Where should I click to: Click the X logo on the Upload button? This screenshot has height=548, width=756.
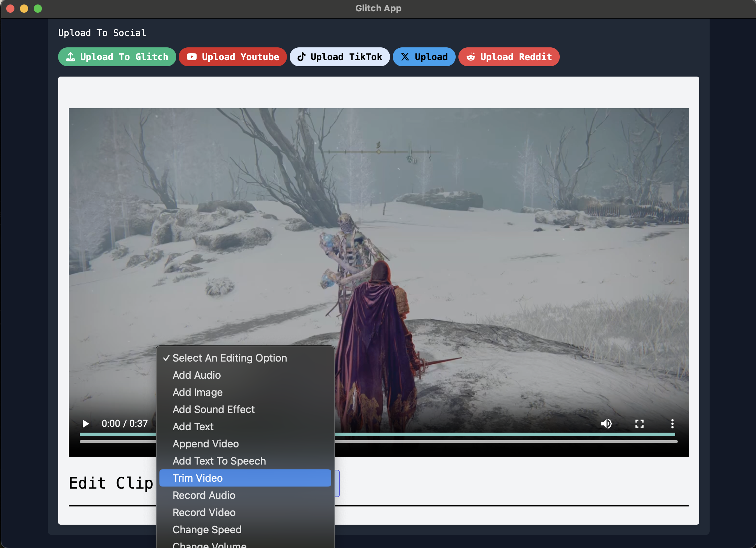pyautogui.click(x=405, y=57)
